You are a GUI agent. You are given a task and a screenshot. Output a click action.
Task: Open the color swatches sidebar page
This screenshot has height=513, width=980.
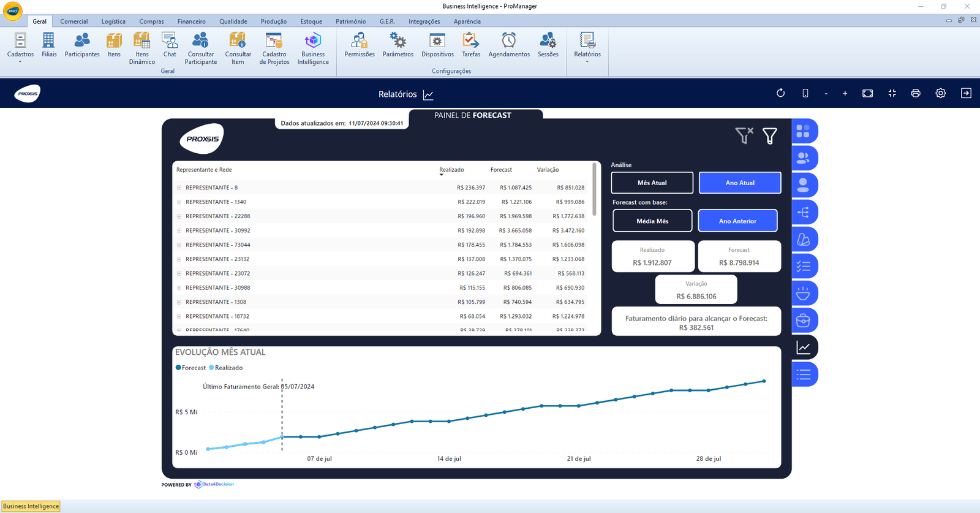(804, 239)
